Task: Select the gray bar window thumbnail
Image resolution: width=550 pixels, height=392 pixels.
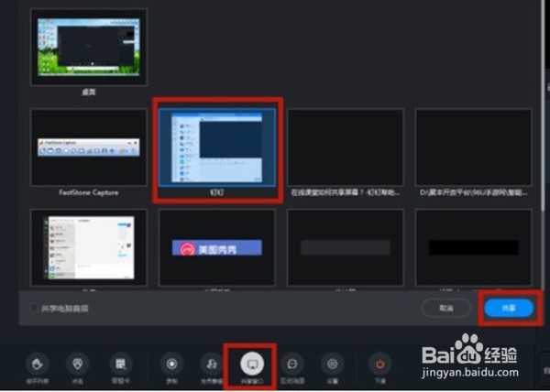Action: 346,247
